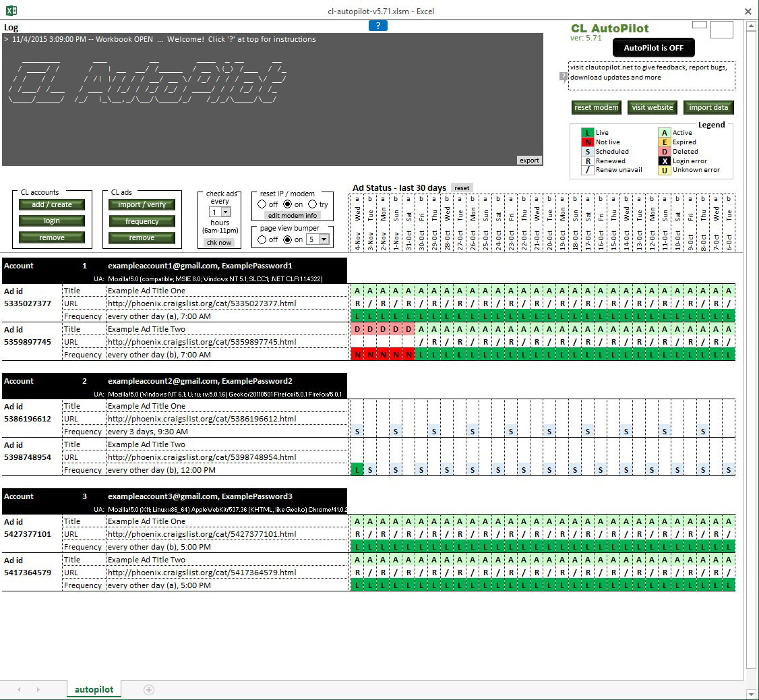Click the Unknown error legend swatch
The image size is (759, 700).
pyautogui.click(x=665, y=170)
